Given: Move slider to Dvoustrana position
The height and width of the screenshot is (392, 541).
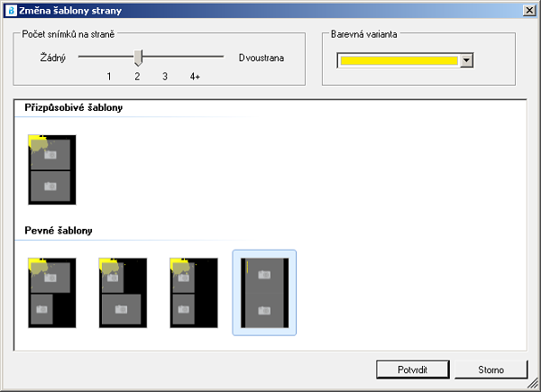Looking at the screenshot, I should pos(223,57).
